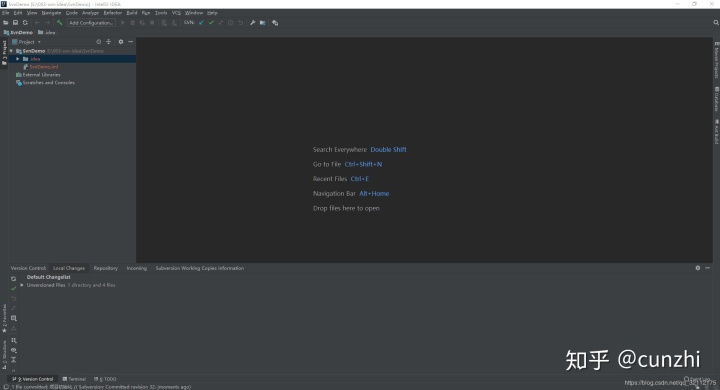The image size is (720, 390).
Task: Open the Navigate menu
Action: [x=51, y=13]
